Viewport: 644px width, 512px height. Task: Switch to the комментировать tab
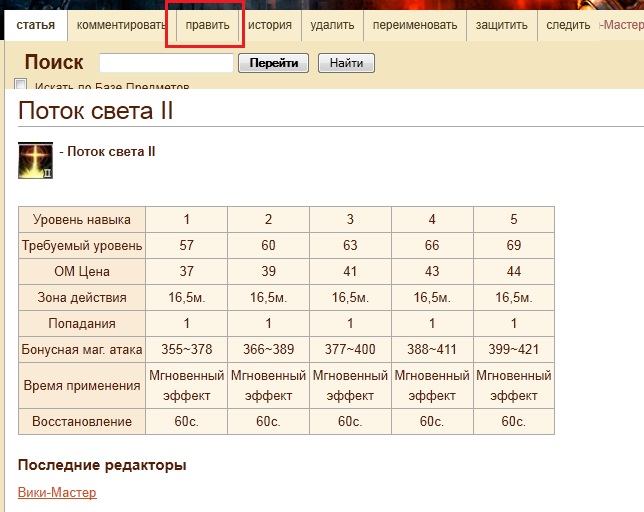point(120,25)
